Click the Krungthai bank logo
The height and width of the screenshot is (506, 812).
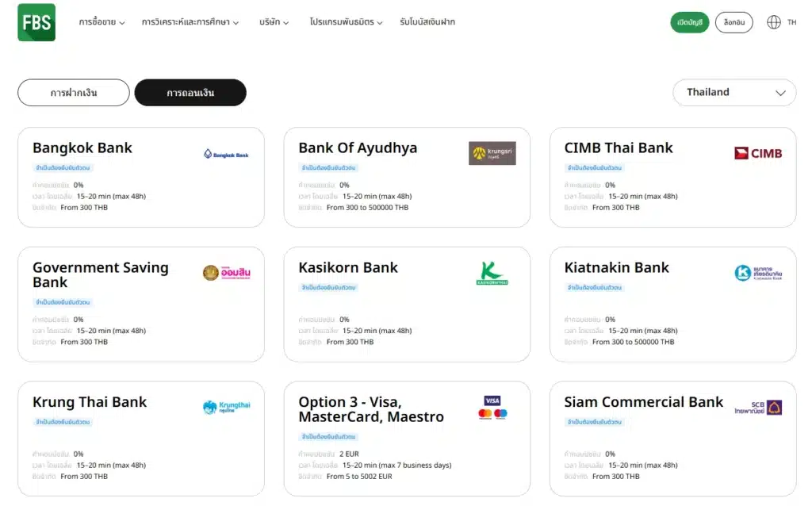coord(226,408)
